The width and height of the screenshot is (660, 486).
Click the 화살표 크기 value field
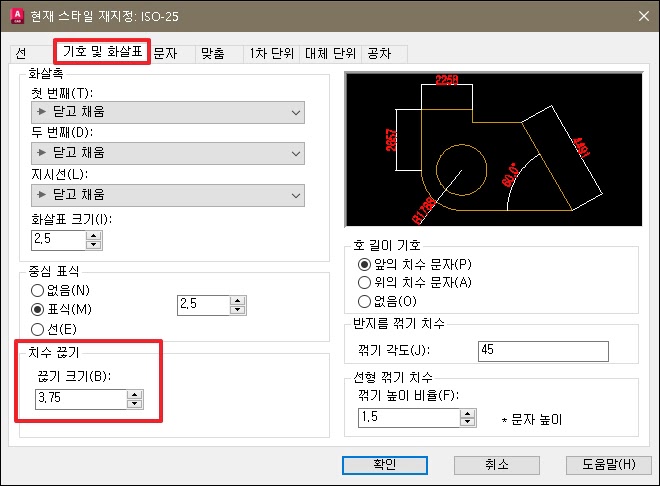coord(59,240)
